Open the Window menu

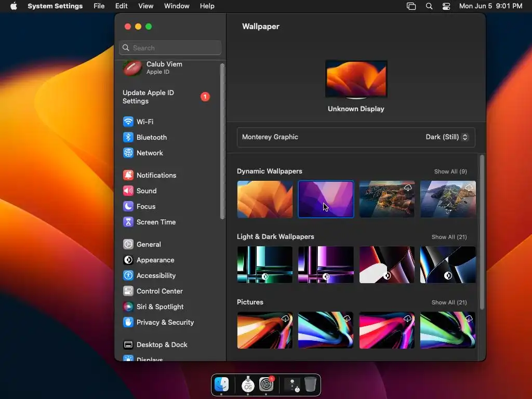[177, 6]
